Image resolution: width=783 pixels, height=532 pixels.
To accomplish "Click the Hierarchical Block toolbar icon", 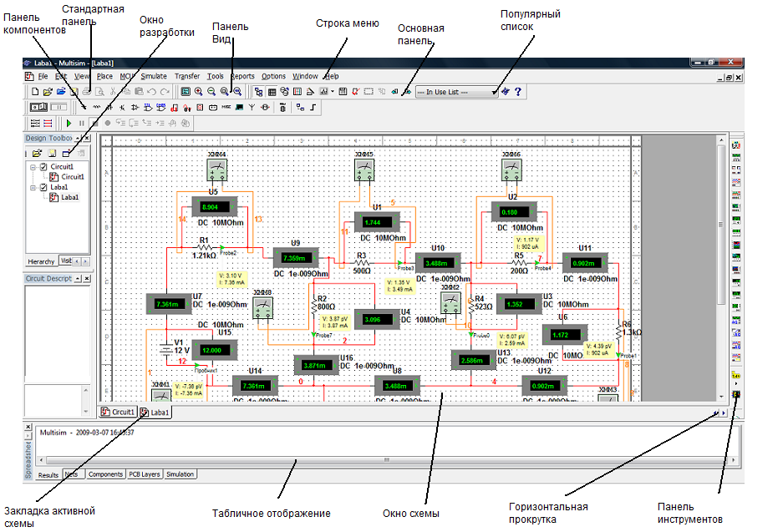I will point(300,107).
